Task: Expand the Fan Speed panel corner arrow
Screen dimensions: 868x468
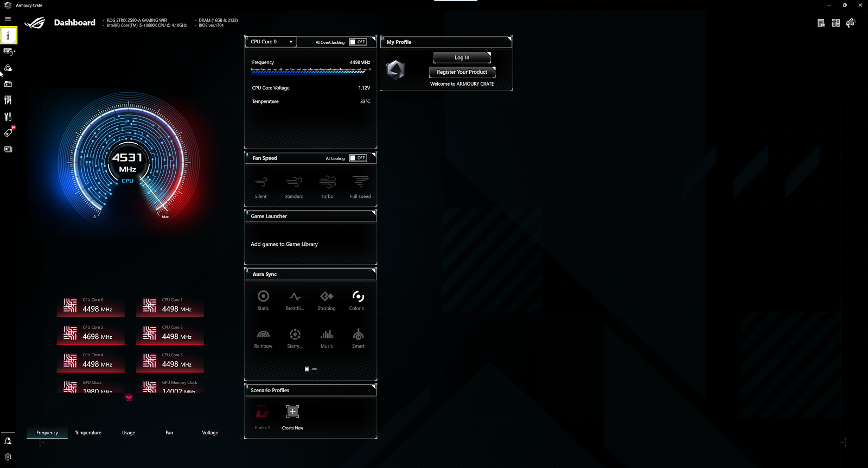Action: (x=374, y=155)
